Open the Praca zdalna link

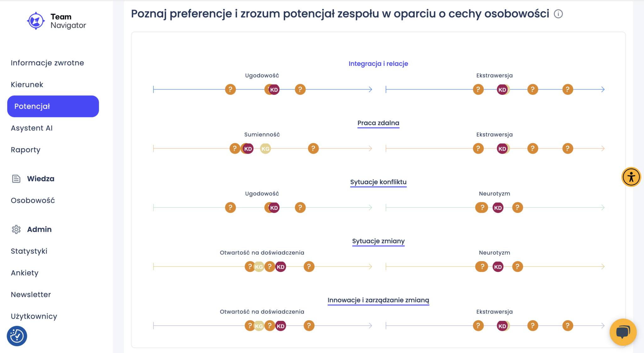point(378,123)
